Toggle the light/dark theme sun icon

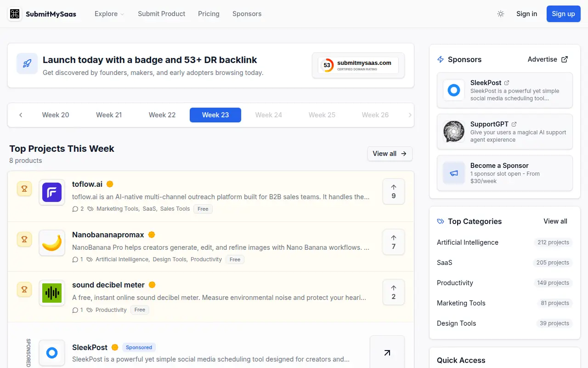point(501,14)
